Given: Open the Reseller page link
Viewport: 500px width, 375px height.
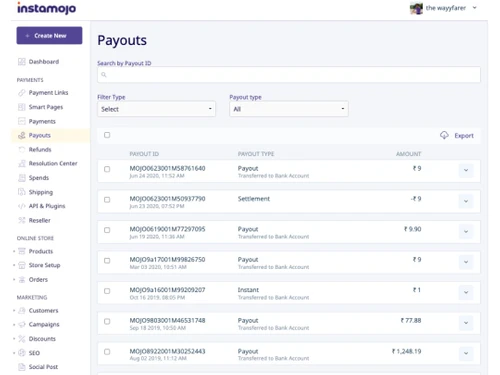Looking at the screenshot, I should click(x=40, y=220).
